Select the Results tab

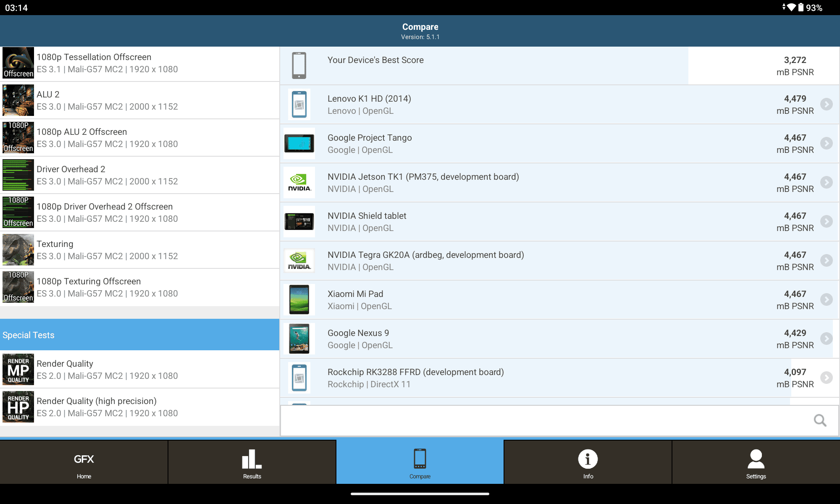click(252, 465)
